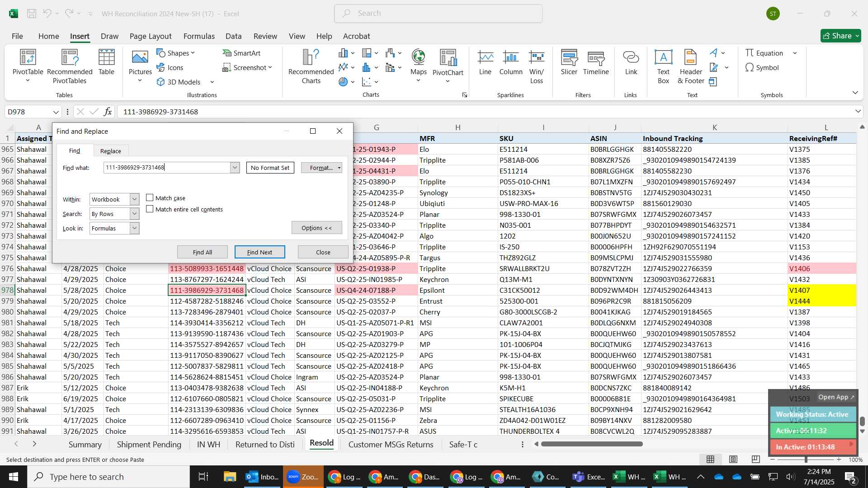Viewport: 868px width, 488px height.
Task: Open the File menu
Action: point(17,36)
